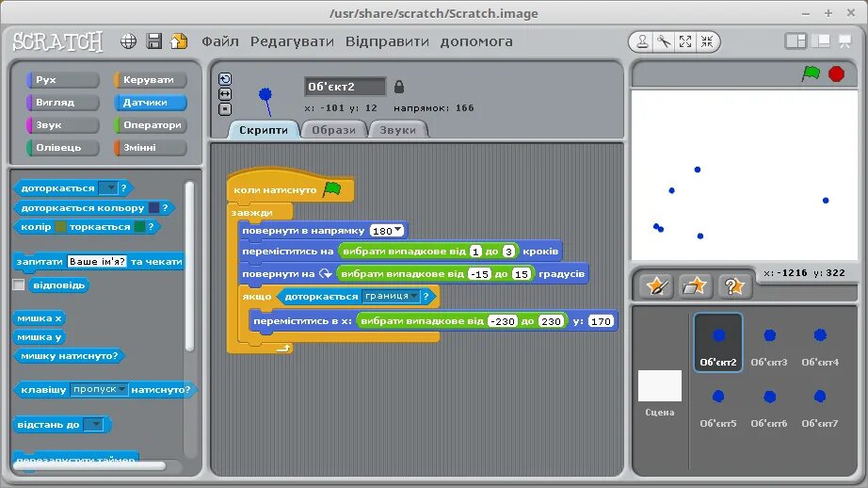Click the мишку натиснуто? block
Image resolution: width=868 pixels, height=488 pixels.
(69, 355)
